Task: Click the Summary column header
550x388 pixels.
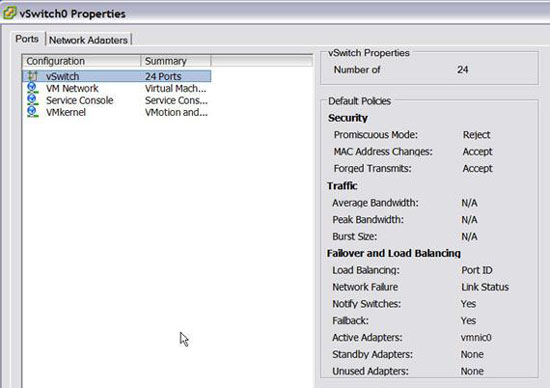Action: [176, 61]
